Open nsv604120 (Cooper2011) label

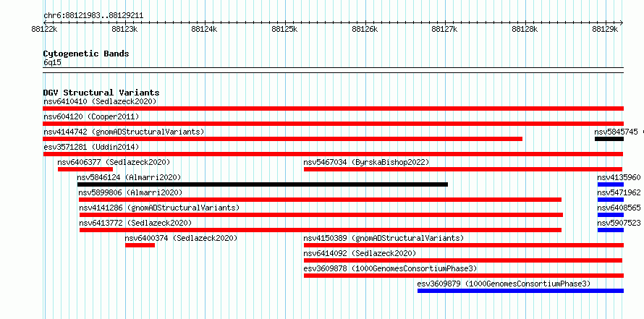(x=91, y=116)
